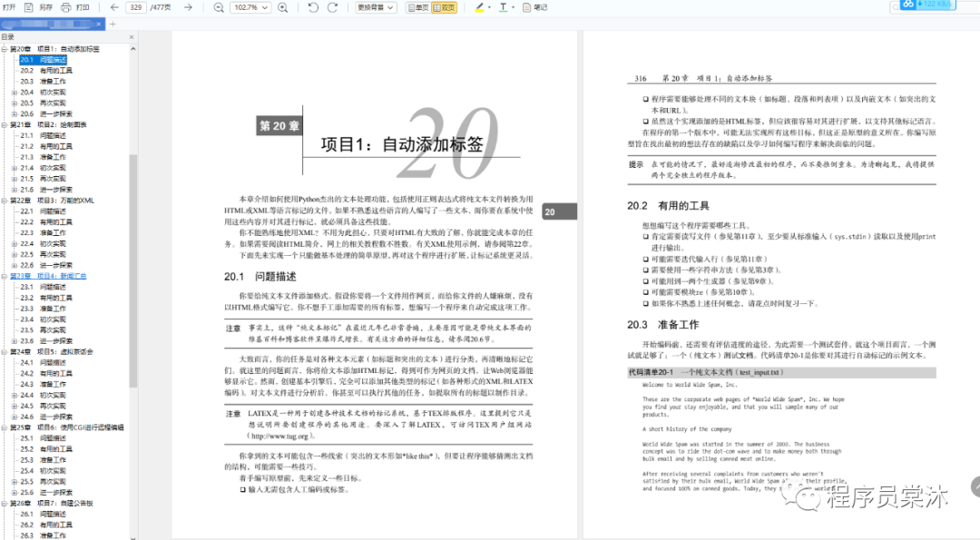Expand outline node 23.6 进一步探索
The image size is (980, 540).
tap(15, 340)
